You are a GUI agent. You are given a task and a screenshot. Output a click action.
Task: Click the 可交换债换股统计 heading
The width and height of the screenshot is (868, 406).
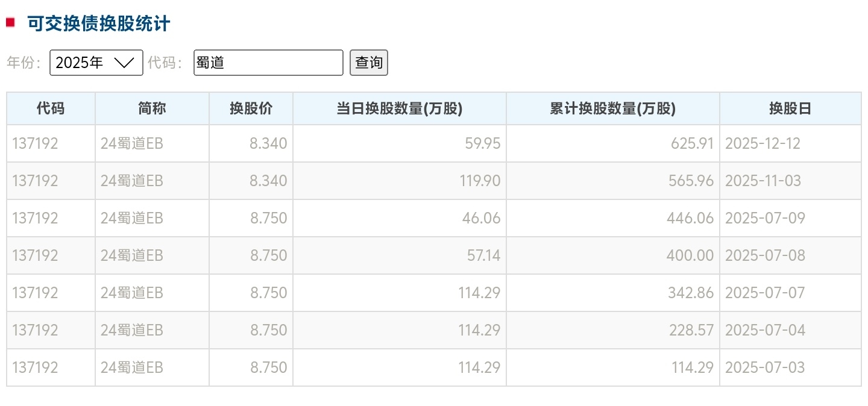(x=99, y=24)
